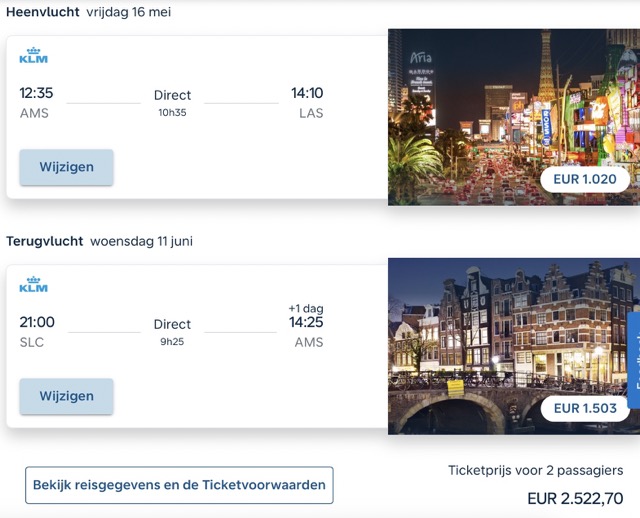This screenshot has width=640, height=518.
Task: Click the Ticketprijs voor 2 passagiers text
Action: (535, 470)
